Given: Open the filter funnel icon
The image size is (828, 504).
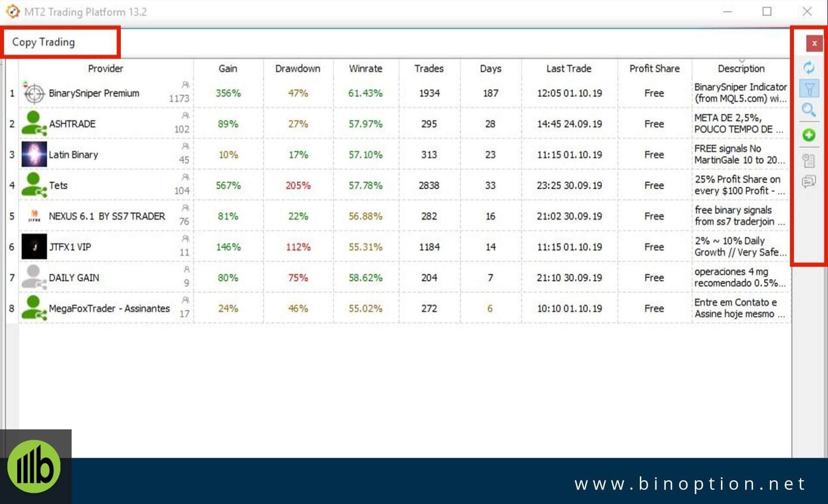Looking at the screenshot, I should click(809, 89).
